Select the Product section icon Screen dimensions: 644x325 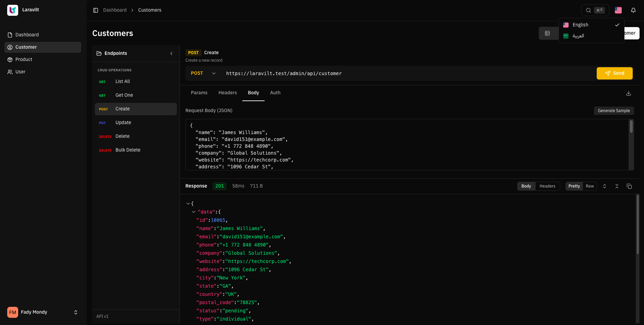(x=10, y=59)
